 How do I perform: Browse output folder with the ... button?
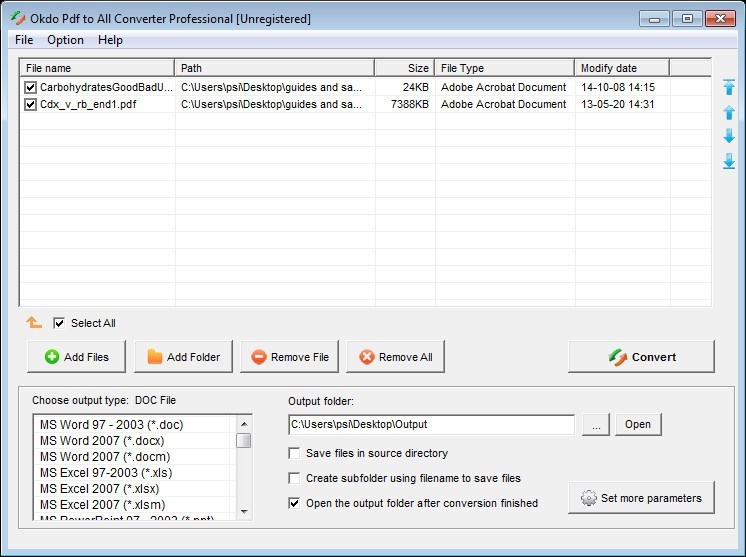pos(596,424)
